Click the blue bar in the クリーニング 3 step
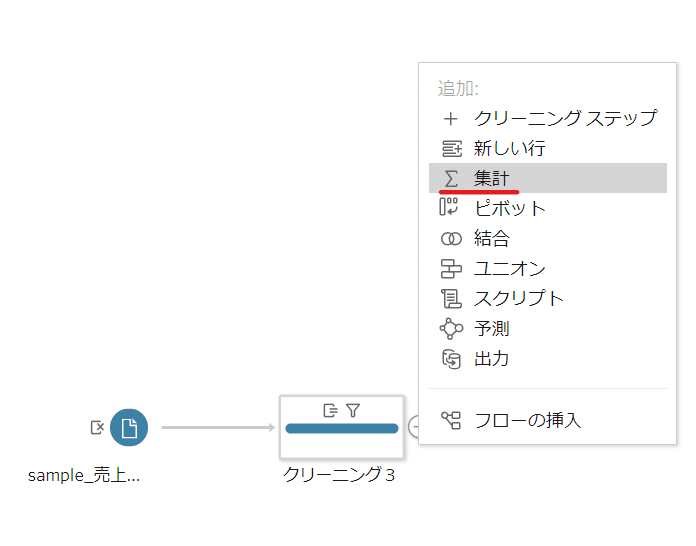The image size is (696, 546). click(341, 429)
